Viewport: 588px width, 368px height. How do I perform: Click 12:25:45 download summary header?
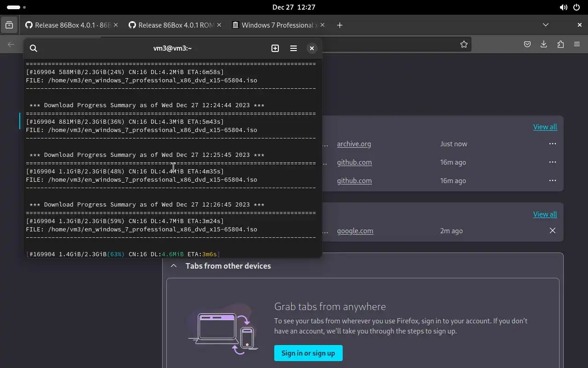click(147, 155)
